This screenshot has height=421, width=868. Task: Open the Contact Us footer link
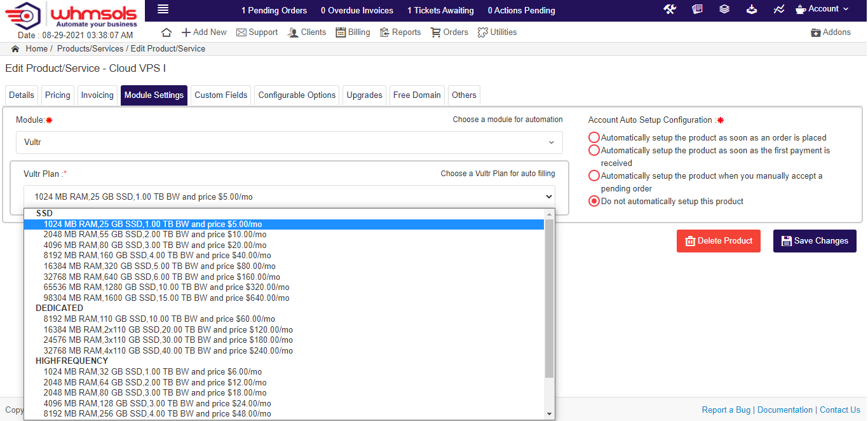tap(840, 410)
